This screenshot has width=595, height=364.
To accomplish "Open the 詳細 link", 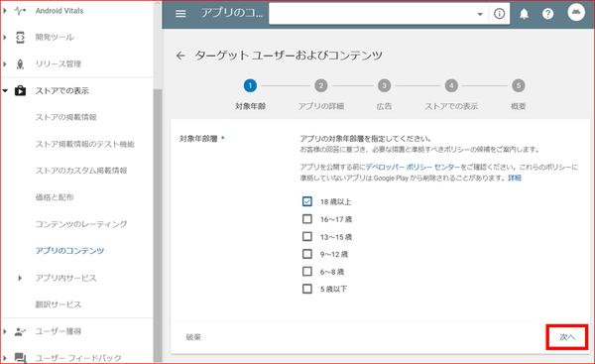I will point(515,178).
